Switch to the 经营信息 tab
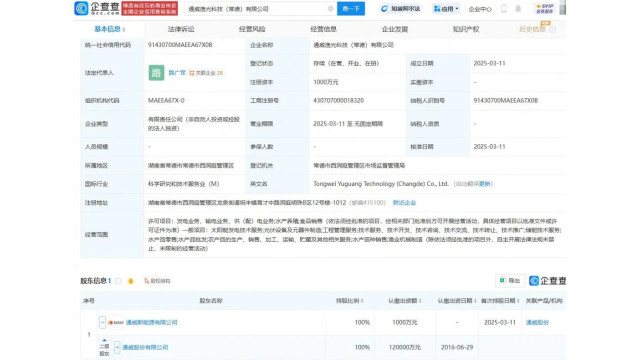This screenshot has width=640, height=360. [x=323, y=29]
